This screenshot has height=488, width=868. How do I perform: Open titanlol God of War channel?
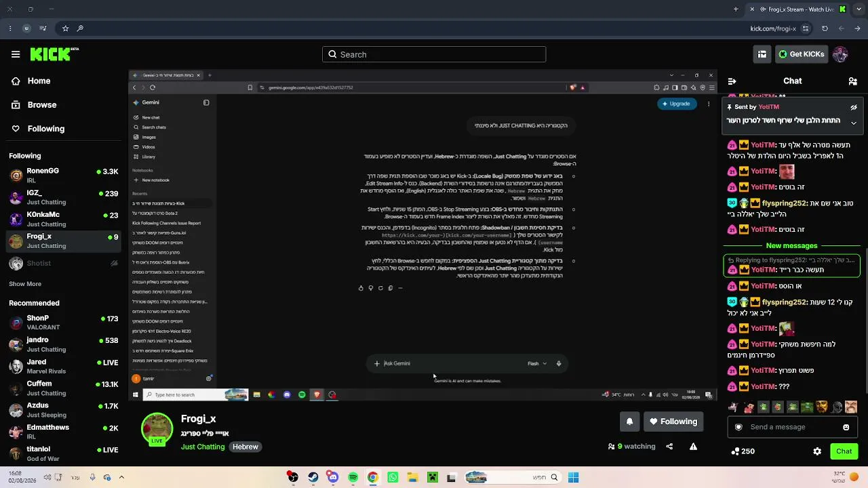tap(64, 453)
